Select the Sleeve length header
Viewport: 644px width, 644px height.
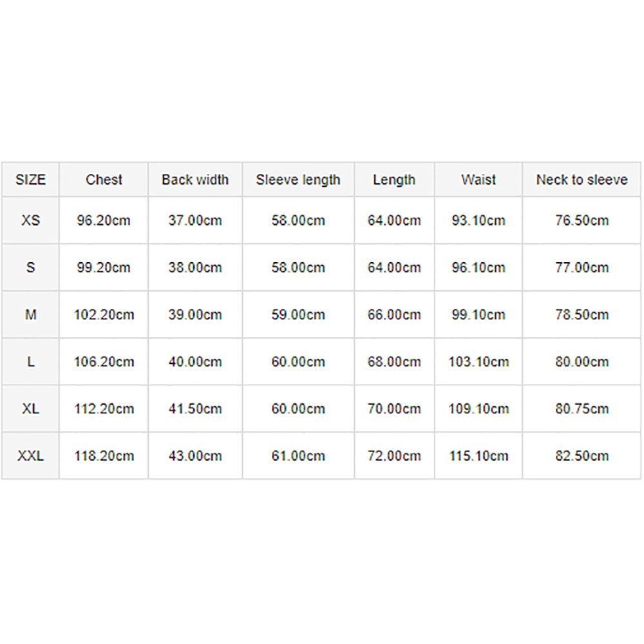point(298,180)
